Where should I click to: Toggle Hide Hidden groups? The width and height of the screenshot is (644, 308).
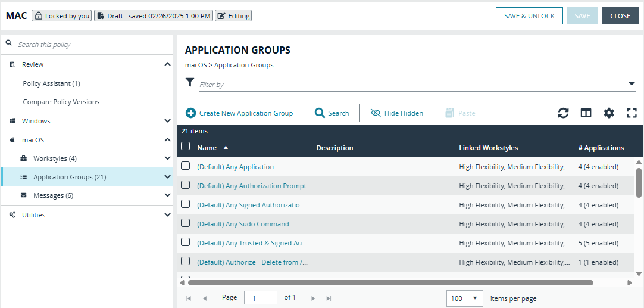pyautogui.click(x=397, y=113)
